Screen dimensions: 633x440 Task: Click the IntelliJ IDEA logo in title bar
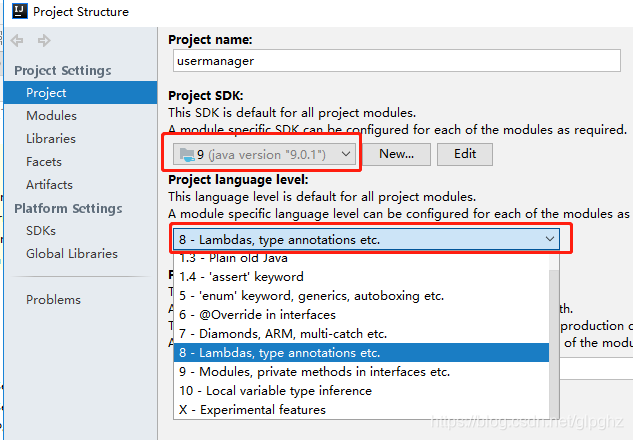click(20, 11)
